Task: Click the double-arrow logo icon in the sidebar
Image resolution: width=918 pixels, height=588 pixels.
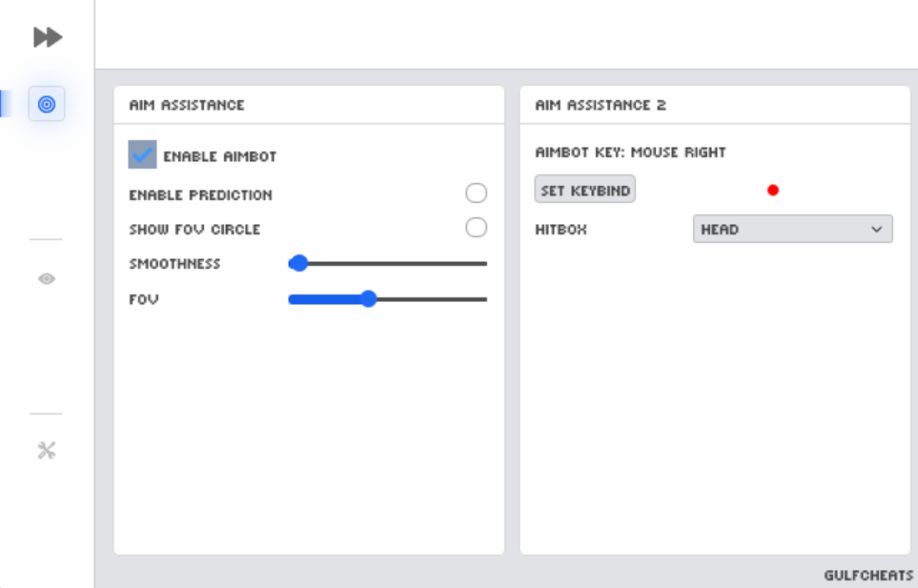Action: tap(47, 37)
